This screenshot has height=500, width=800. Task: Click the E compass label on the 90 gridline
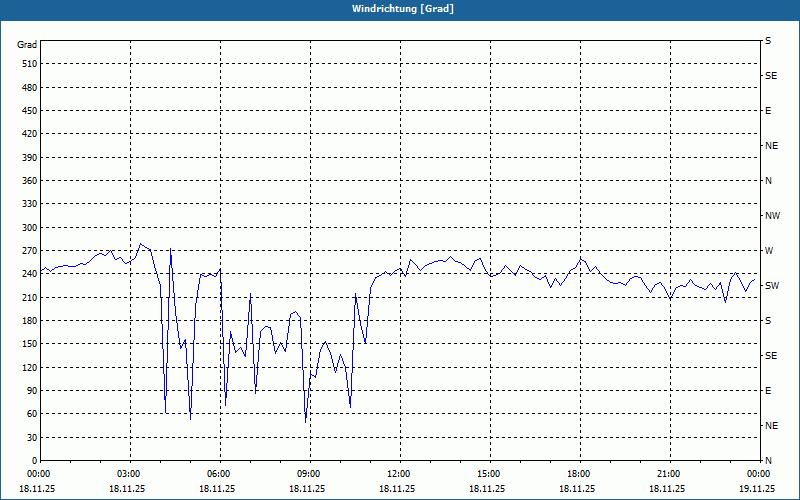768,391
